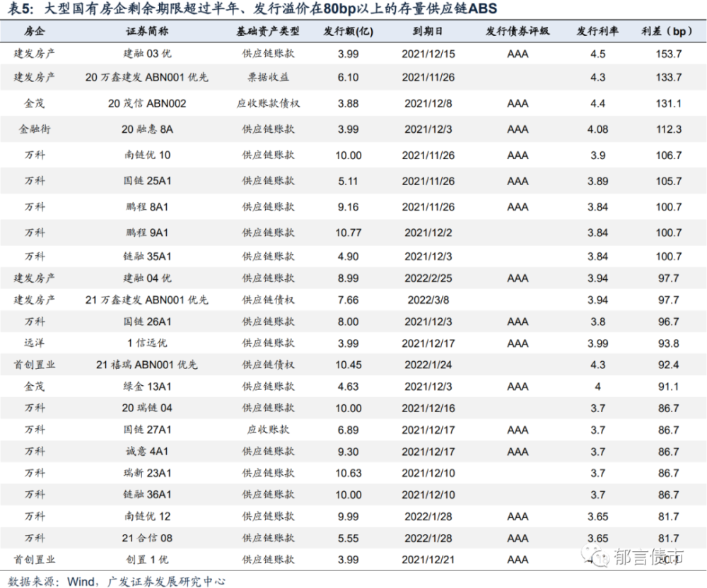Click the 数据来源 Wind source note
Image resolution: width=707 pixels, height=588 pixels.
coord(117,581)
